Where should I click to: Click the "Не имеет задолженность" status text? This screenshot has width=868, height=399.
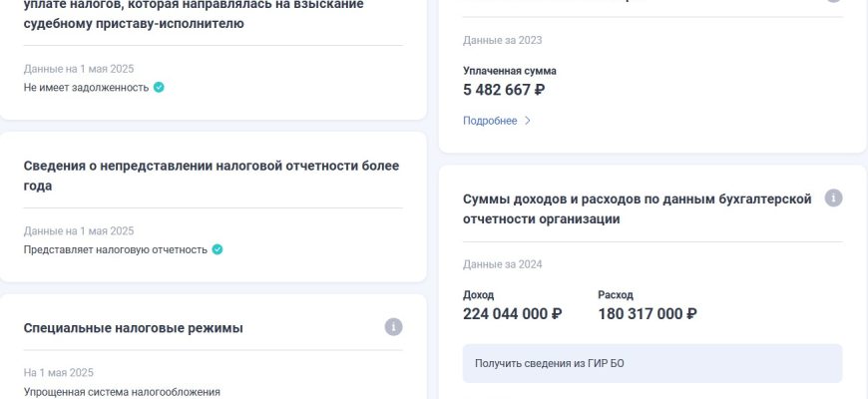pyautogui.click(x=86, y=87)
